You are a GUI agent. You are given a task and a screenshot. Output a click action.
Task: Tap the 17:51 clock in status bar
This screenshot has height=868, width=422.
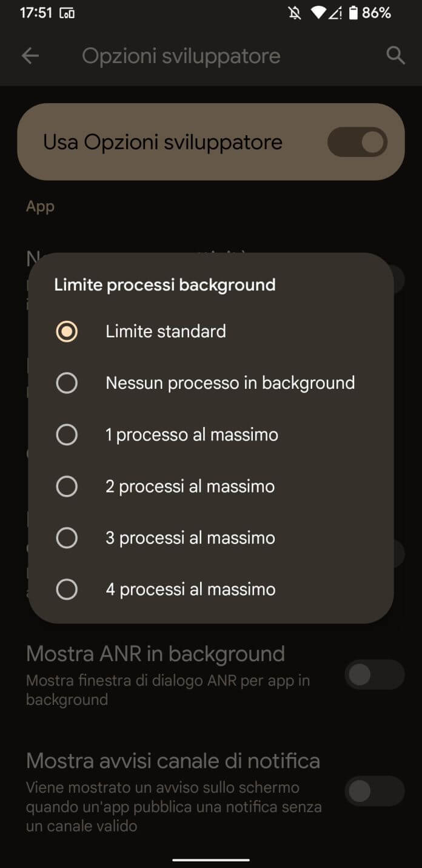[36, 13]
